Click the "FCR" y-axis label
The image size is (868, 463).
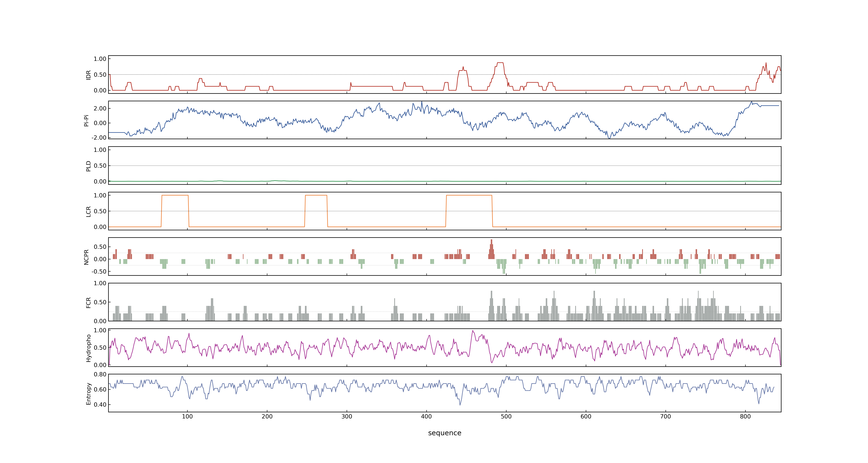pyautogui.click(x=88, y=302)
